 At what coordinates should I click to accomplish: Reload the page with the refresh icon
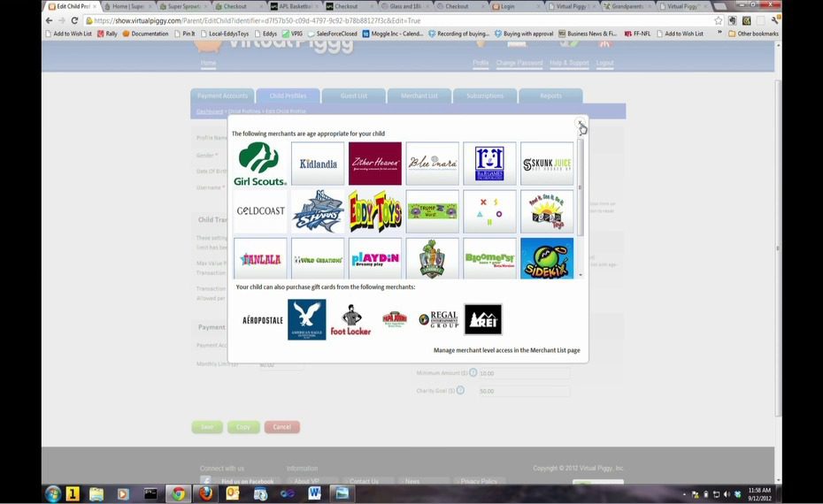74,20
